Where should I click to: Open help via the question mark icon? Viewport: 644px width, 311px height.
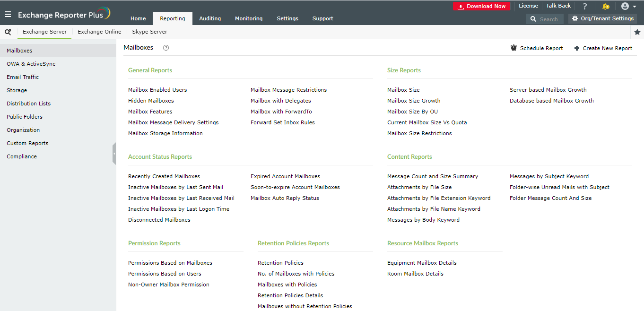585,6
